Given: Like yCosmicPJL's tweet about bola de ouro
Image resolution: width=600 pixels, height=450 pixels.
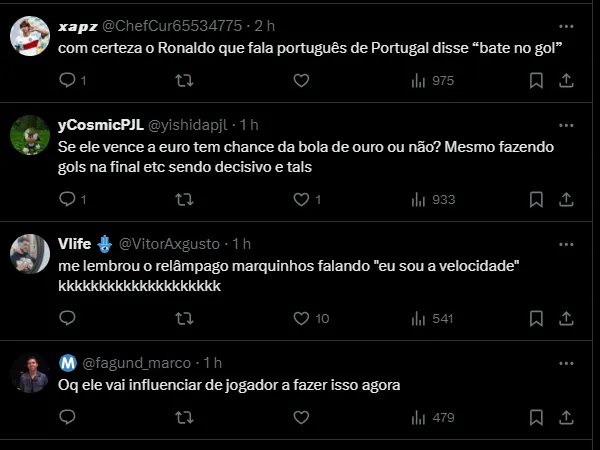Looking at the screenshot, I should point(300,199).
